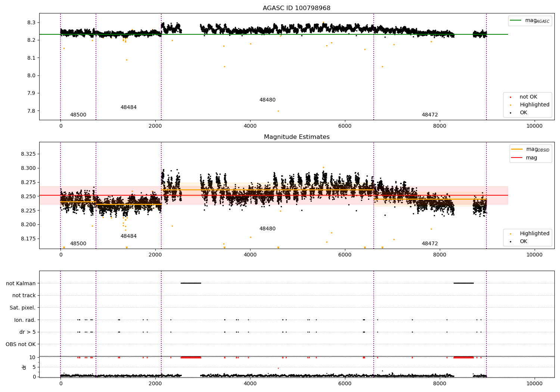Click the "OBS not OK" axis label
This screenshot has width=560, height=392.
[x=21, y=345]
